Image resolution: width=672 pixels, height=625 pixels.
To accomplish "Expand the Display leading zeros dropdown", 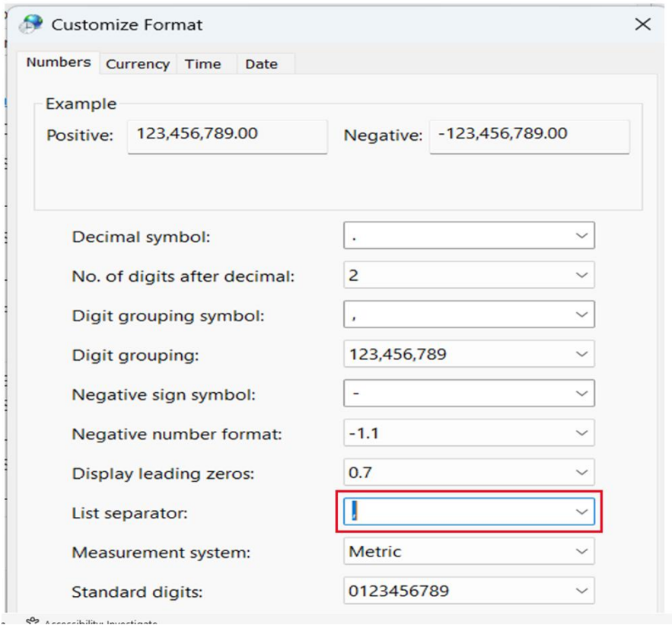I will pyautogui.click(x=582, y=473).
